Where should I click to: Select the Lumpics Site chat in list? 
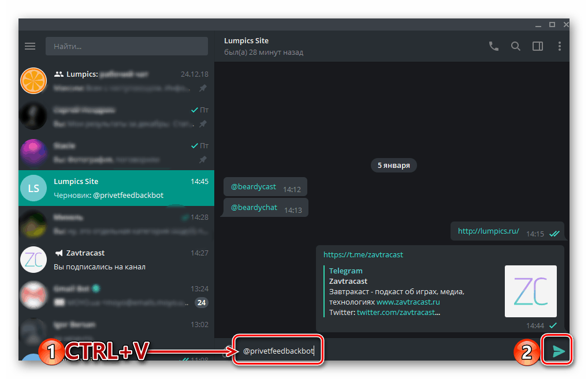tap(116, 188)
